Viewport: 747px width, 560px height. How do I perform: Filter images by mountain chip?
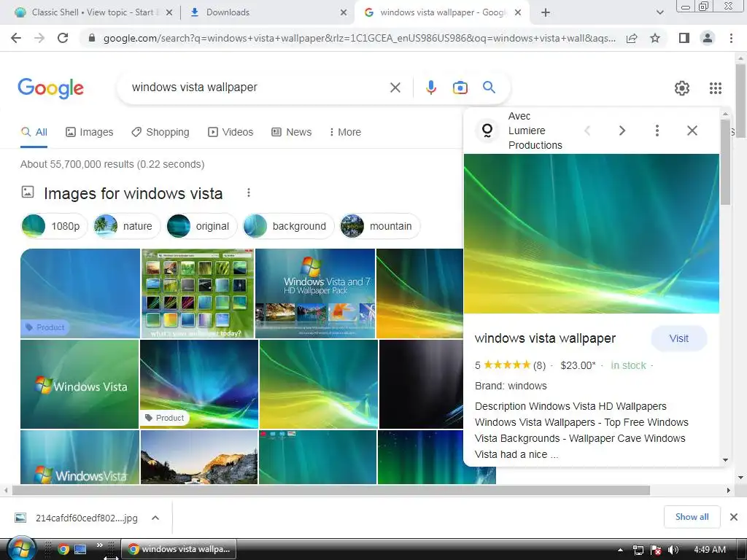click(x=379, y=226)
